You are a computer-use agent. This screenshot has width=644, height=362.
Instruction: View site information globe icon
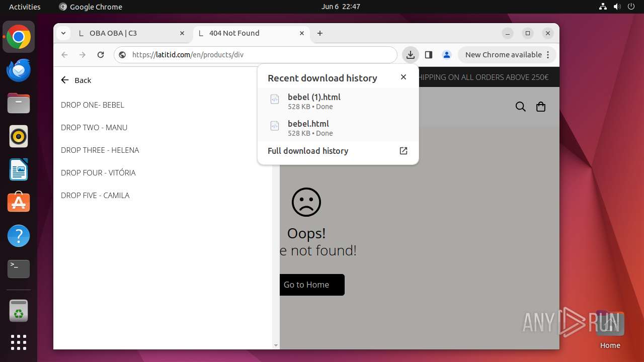click(123, 55)
